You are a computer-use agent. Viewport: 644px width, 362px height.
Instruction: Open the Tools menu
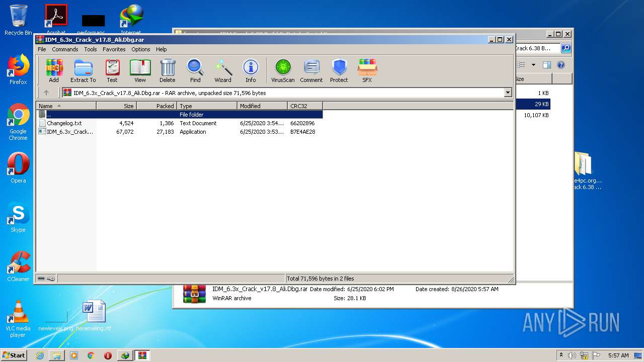[91, 49]
